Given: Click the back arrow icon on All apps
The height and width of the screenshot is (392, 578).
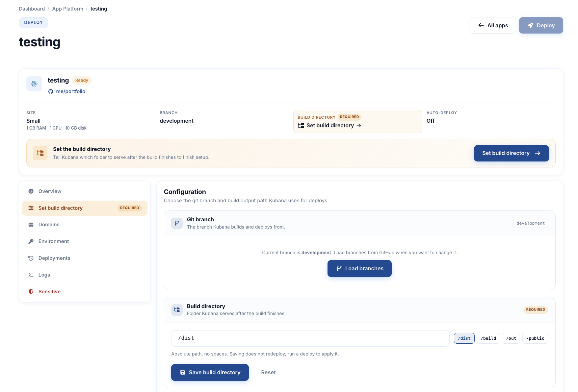Looking at the screenshot, I should coord(481,25).
